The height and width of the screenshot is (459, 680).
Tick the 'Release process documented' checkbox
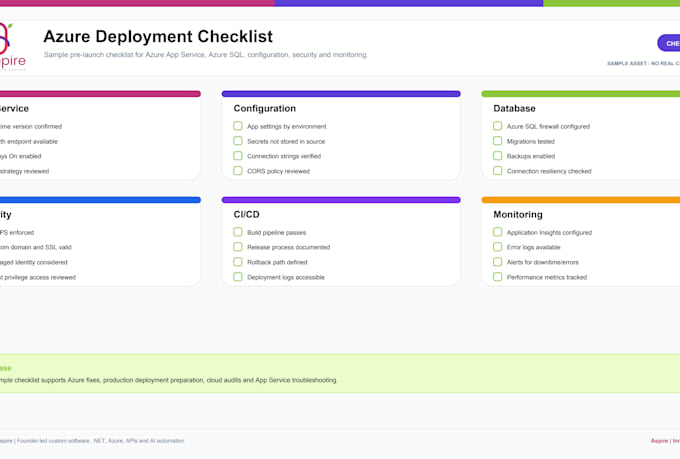pos(238,247)
